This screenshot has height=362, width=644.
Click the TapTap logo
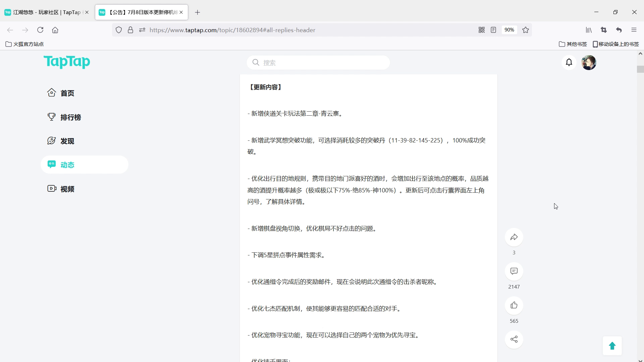(x=67, y=62)
